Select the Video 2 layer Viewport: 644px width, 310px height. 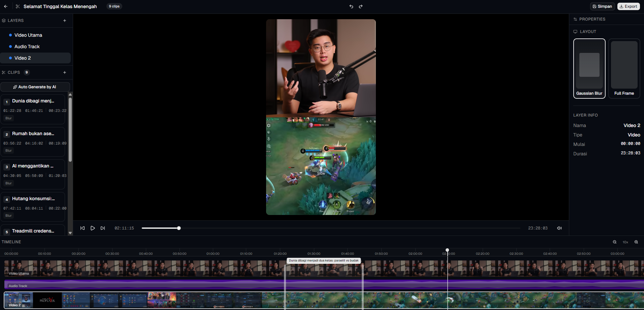[x=35, y=58]
